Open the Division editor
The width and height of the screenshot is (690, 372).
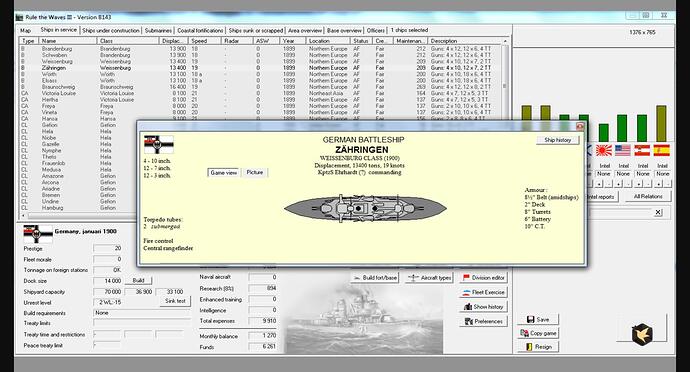tap(483, 278)
